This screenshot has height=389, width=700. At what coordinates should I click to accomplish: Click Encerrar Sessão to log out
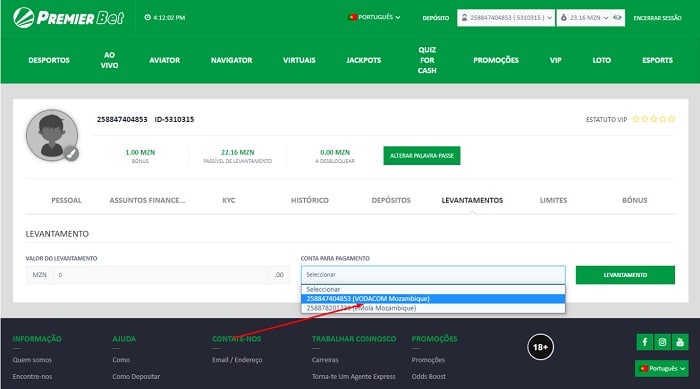coord(658,18)
